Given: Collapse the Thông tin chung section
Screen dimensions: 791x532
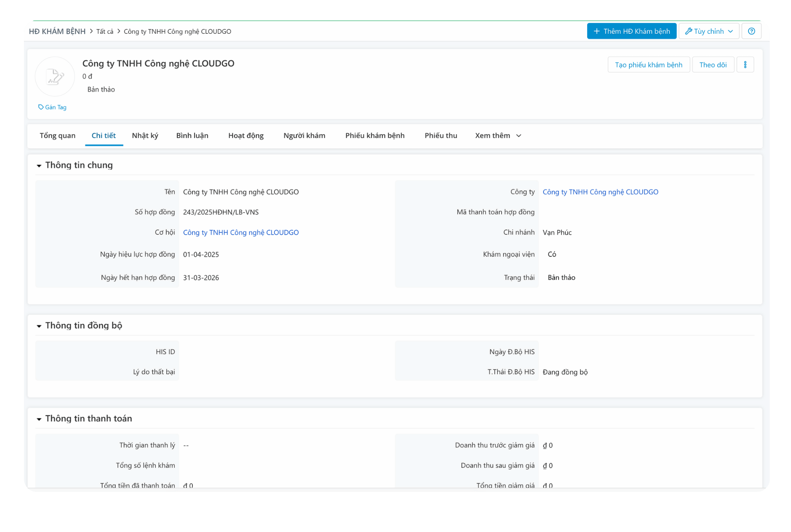Looking at the screenshot, I should [x=39, y=166].
